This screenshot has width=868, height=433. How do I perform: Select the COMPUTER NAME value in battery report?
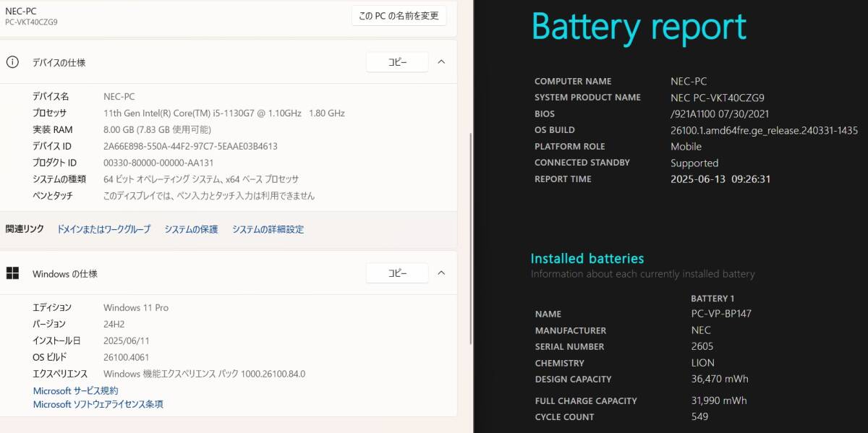pyautogui.click(x=689, y=81)
